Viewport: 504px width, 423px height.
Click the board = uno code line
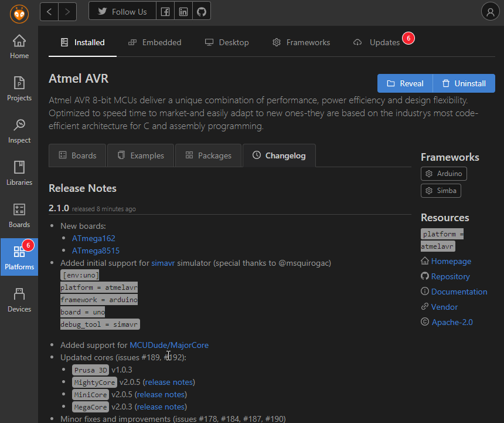[x=83, y=312]
